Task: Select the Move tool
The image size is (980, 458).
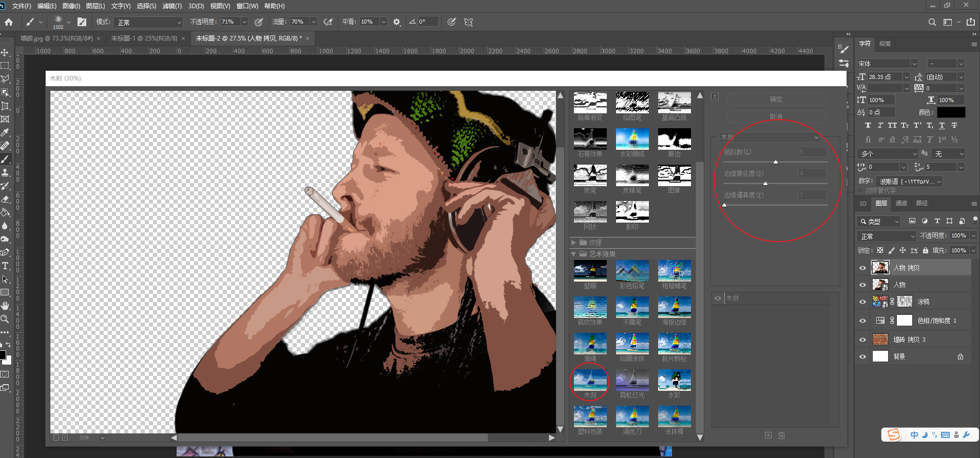Action: pos(5,53)
